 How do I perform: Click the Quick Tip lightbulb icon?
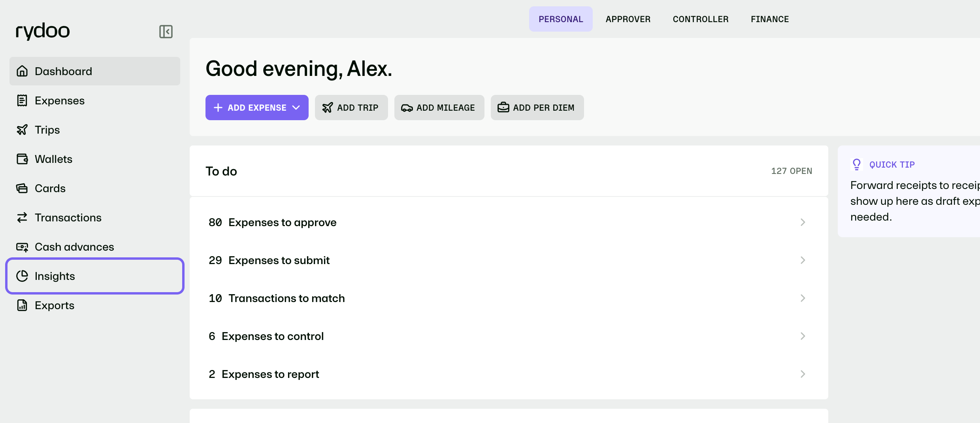[857, 164]
